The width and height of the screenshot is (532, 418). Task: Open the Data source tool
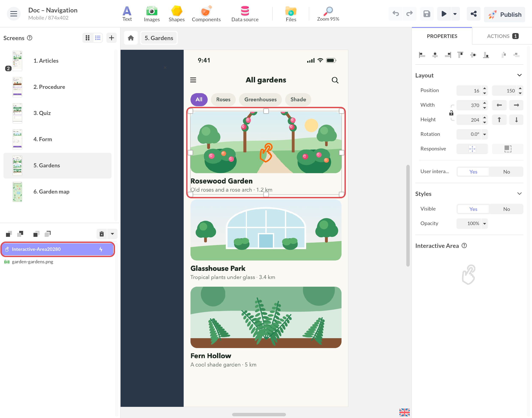click(245, 14)
